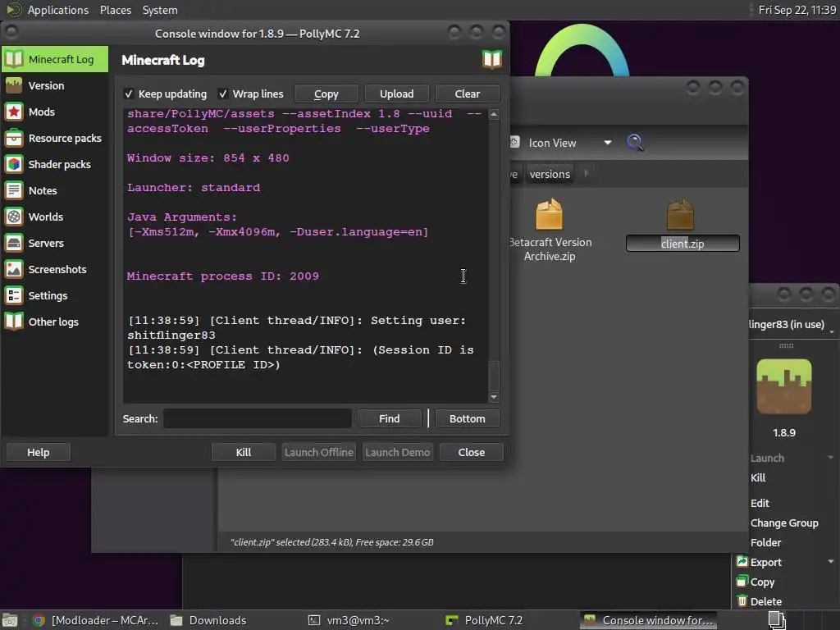Toggle the Wrap lines checkbox
This screenshot has width=840, height=630.
(x=223, y=94)
